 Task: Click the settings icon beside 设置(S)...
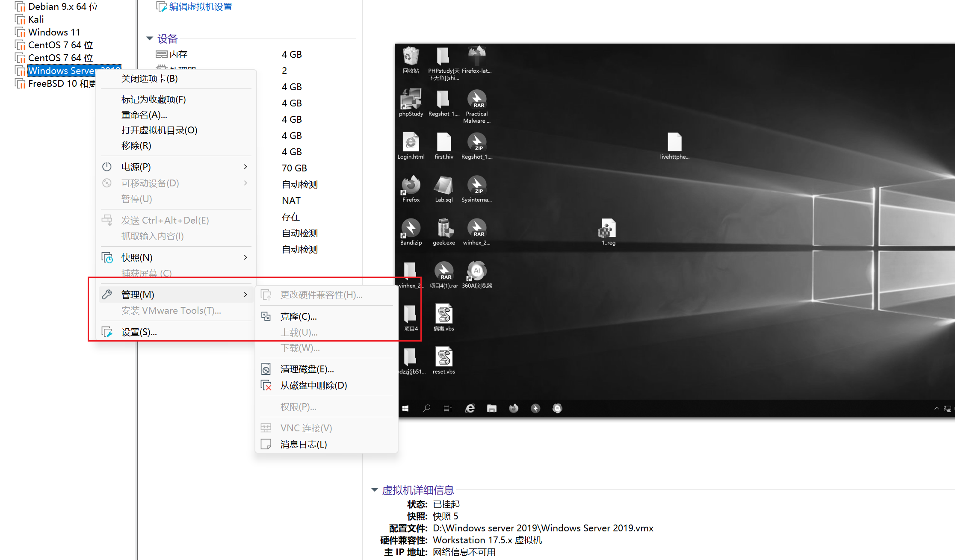click(107, 332)
